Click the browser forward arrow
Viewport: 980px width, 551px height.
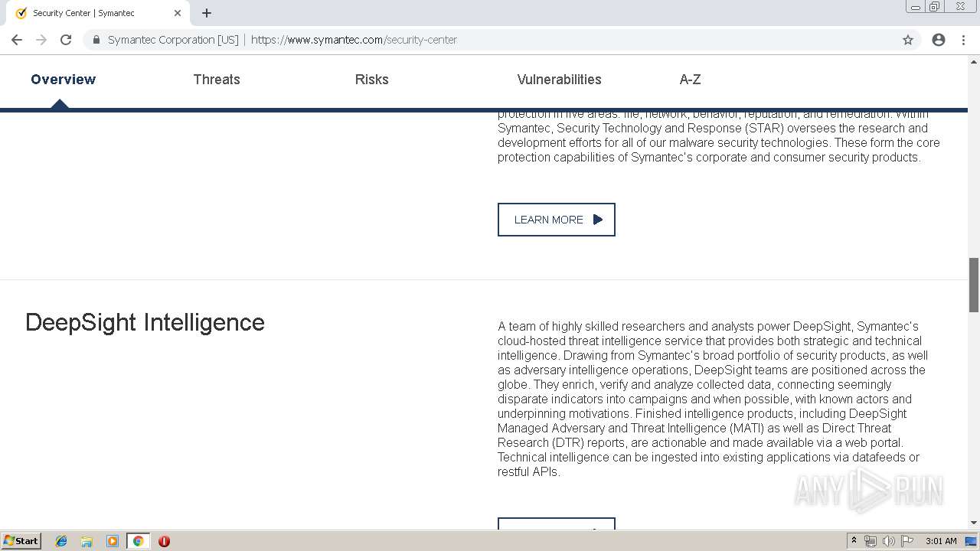41,40
